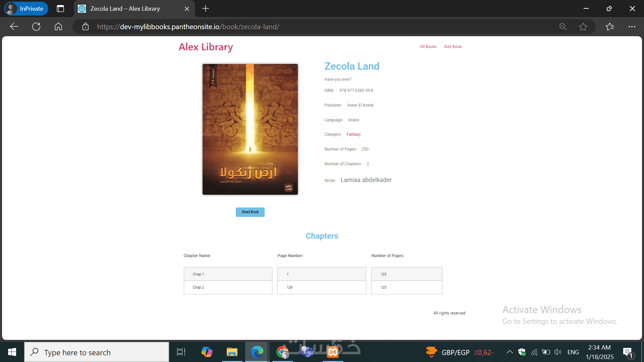Open browser settings and more menu

pyautogui.click(x=632, y=27)
